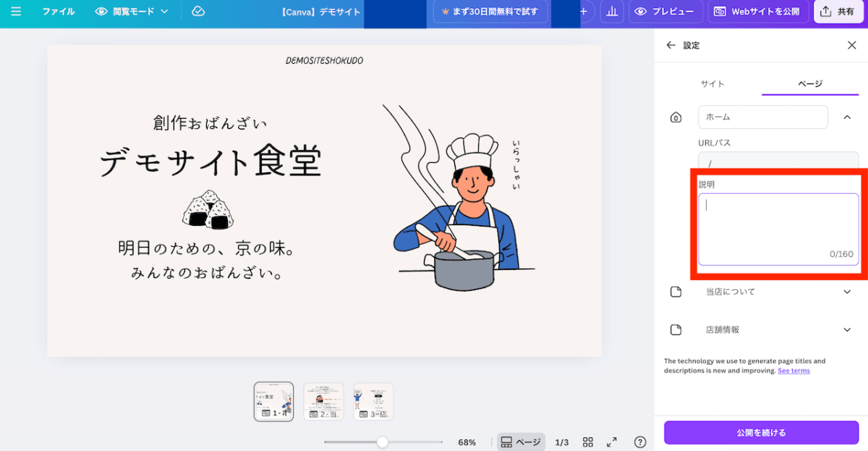The image size is (868, 451).
Task: Enter fullscreen presentation mode
Action: tap(612, 442)
